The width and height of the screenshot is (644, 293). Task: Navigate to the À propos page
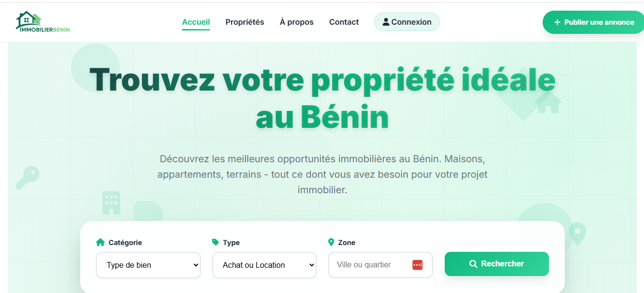[297, 22]
